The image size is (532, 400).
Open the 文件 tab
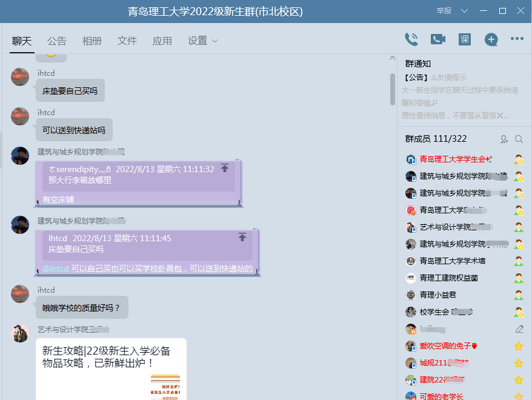tap(127, 41)
